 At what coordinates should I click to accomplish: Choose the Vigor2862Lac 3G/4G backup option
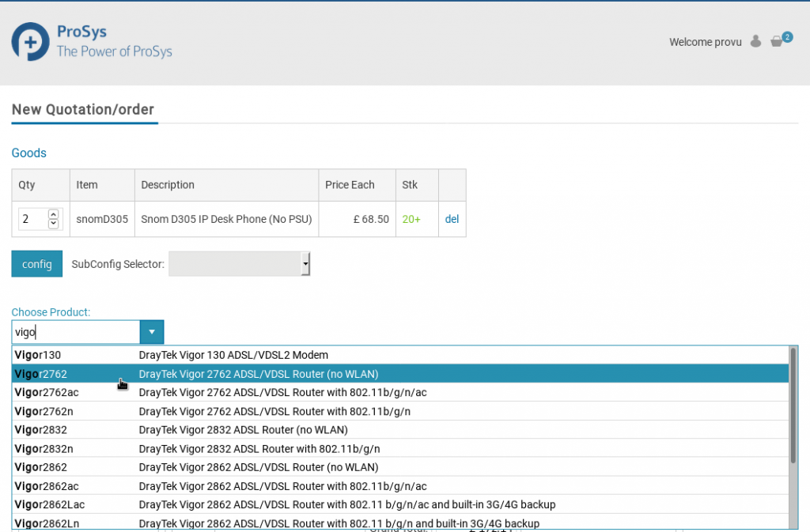coord(400,504)
